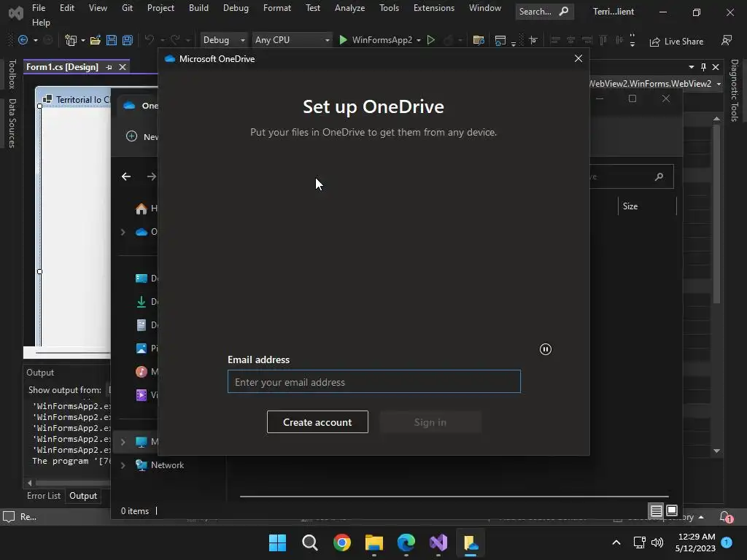Click the notifications bell in Visual Studio status bar

click(726, 517)
